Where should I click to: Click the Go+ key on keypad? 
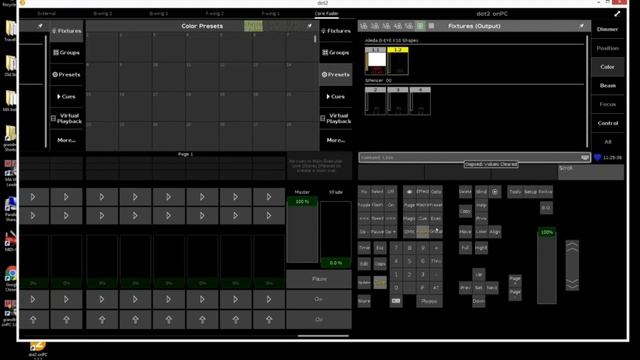pos(391,231)
